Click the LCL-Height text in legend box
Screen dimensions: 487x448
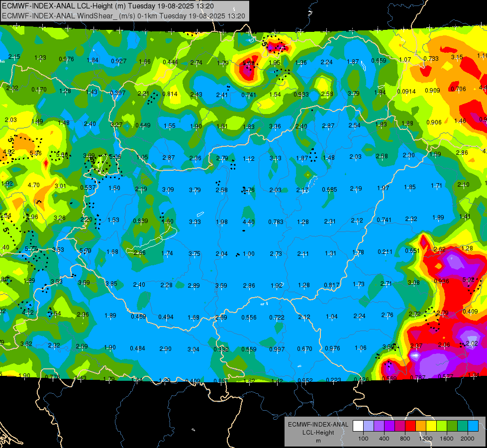pyautogui.click(x=318, y=433)
